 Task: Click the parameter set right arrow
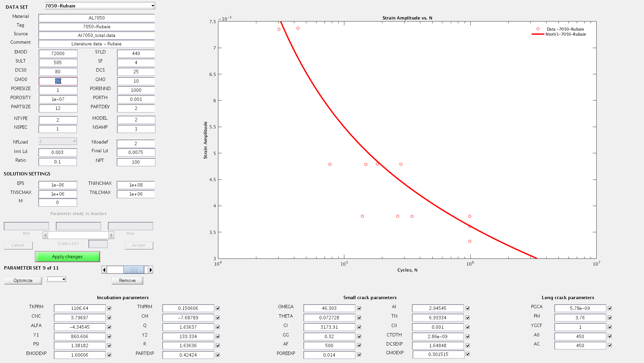coord(151,270)
